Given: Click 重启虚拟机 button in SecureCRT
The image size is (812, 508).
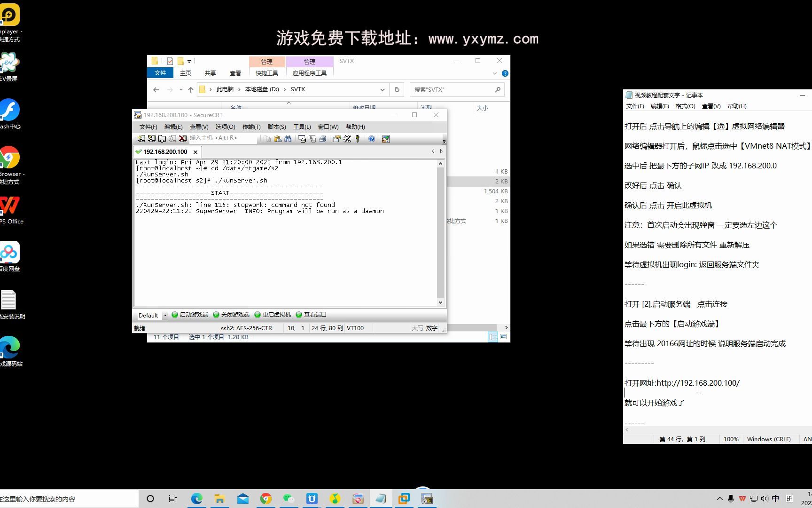Looking at the screenshot, I should [273, 315].
